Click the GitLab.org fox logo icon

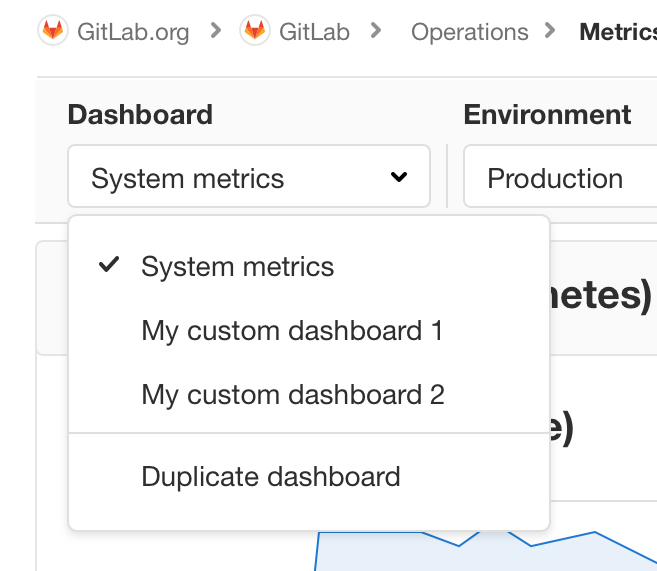(53, 31)
